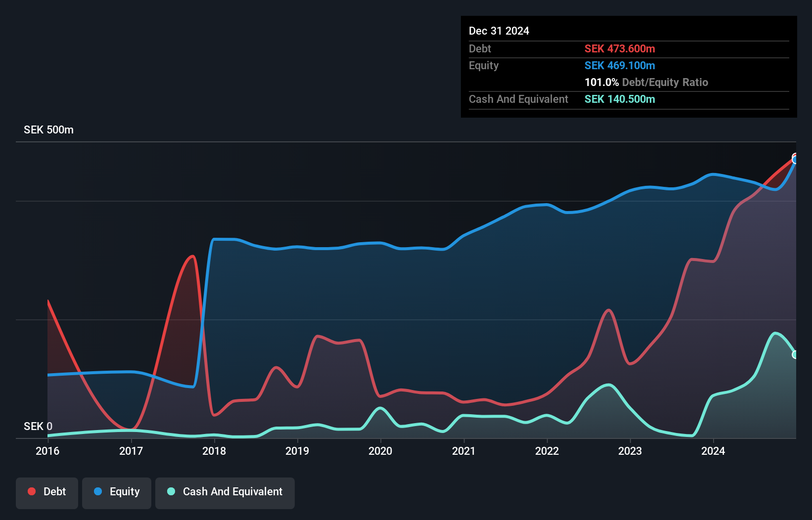Toggle Cash And Equivalent legend button

point(225,493)
